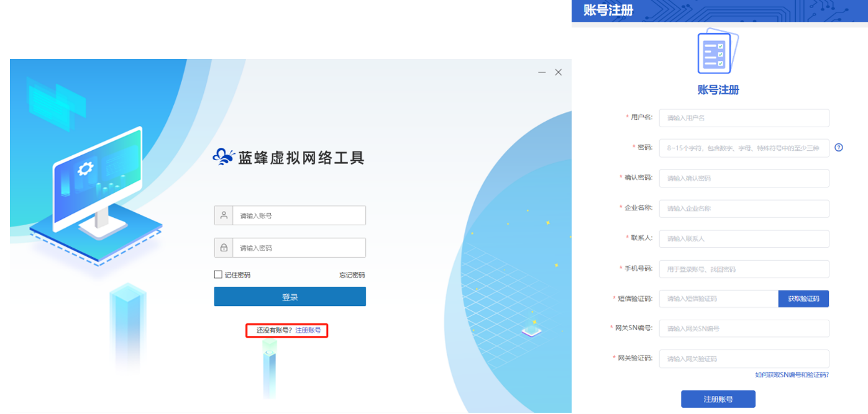Image resolution: width=868 pixels, height=414 pixels.
Task: Click the 账号注册 document checklist icon
Action: click(718, 52)
